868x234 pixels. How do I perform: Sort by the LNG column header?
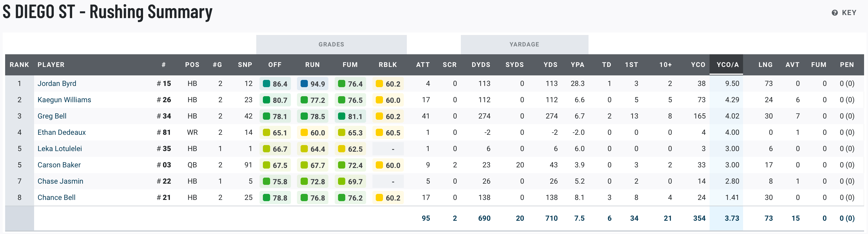tap(765, 65)
